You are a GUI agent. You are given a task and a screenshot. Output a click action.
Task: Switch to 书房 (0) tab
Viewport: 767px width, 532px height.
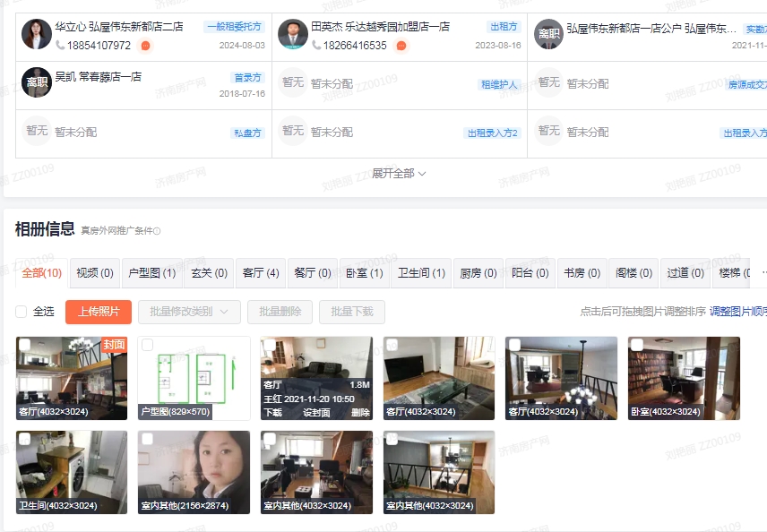[x=582, y=273]
